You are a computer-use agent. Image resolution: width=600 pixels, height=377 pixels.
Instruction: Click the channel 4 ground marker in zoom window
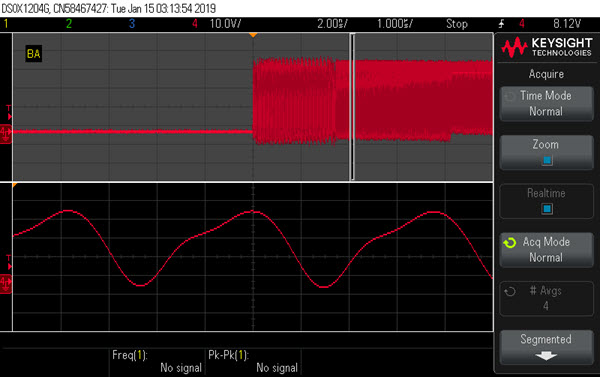[6, 284]
